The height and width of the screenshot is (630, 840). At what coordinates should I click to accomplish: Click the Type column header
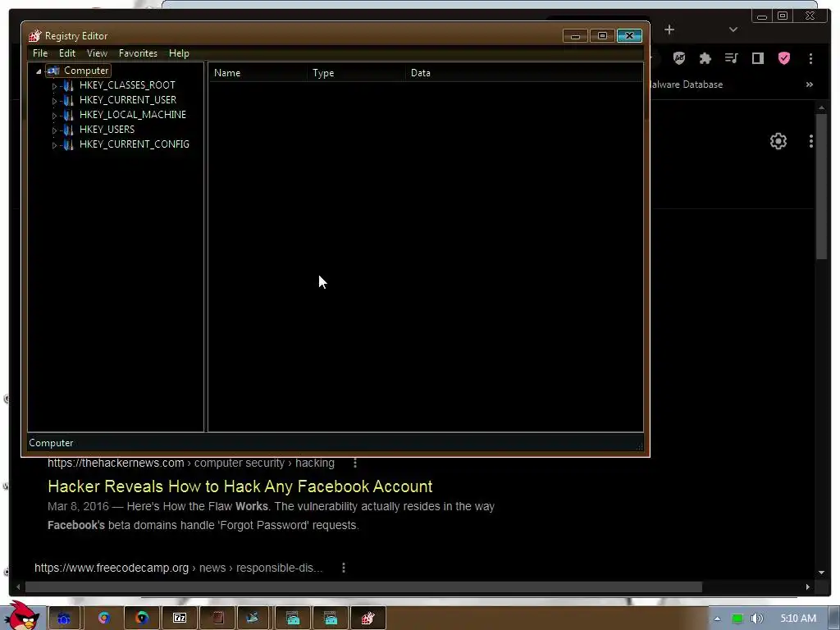click(356, 73)
